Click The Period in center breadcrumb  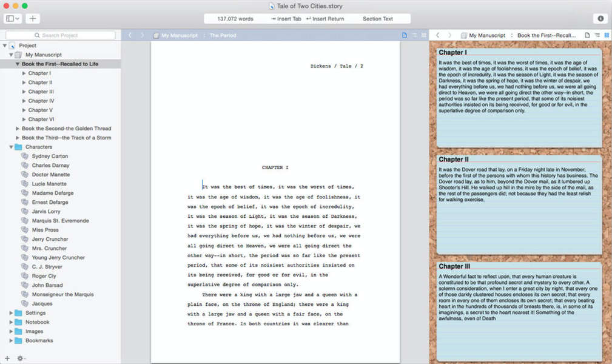pos(223,36)
